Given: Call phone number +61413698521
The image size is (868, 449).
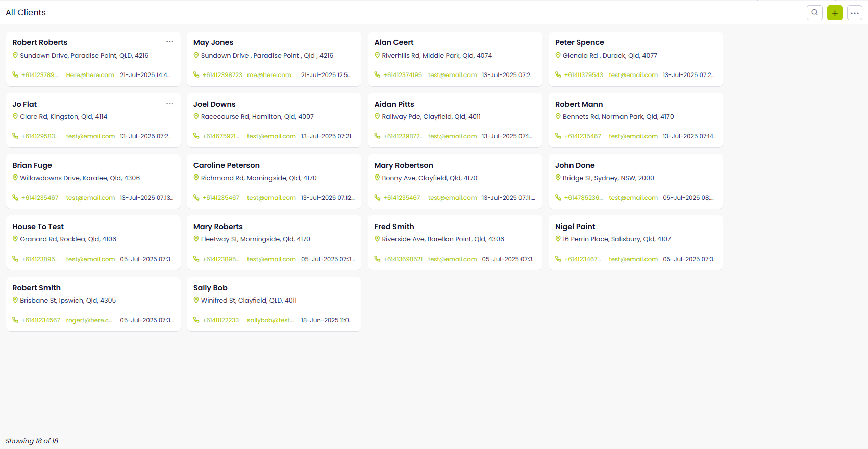Looking at the screenshot, I should [403, 259].
